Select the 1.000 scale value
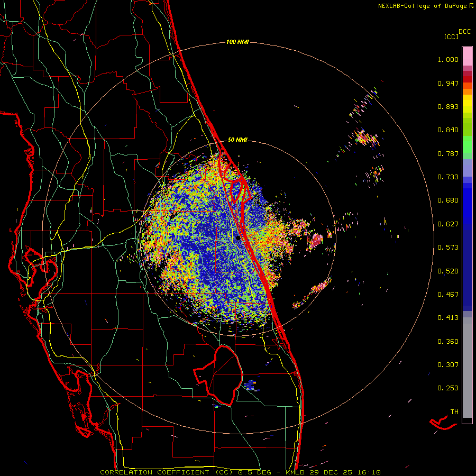Image resolution: width=476 pixels, height=476 pixels. [448, 59]
